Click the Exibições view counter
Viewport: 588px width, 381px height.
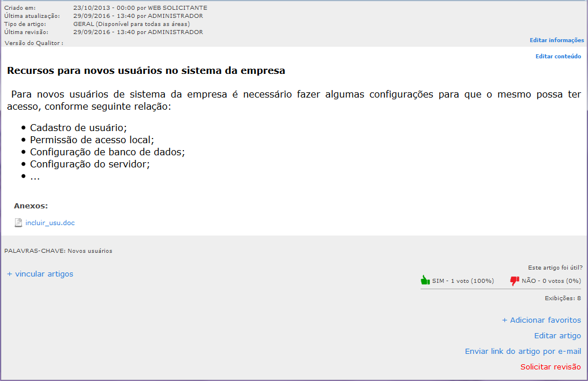point(563,298)
